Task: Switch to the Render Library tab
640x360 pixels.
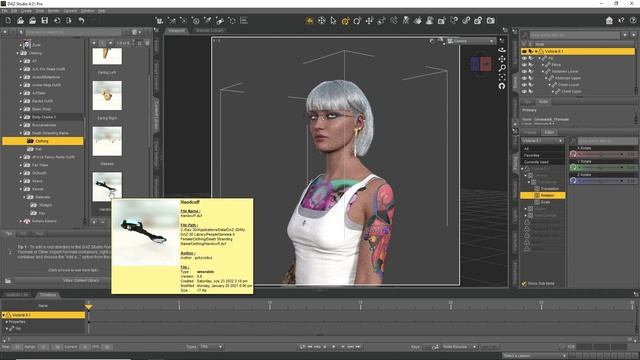Action: pyautogui.click(x=209, y=30)
